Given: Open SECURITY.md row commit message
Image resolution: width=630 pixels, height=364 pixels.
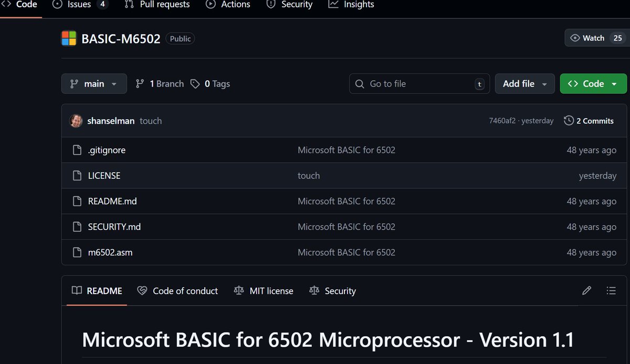Looking at the screenshot, I should point(346,227).
